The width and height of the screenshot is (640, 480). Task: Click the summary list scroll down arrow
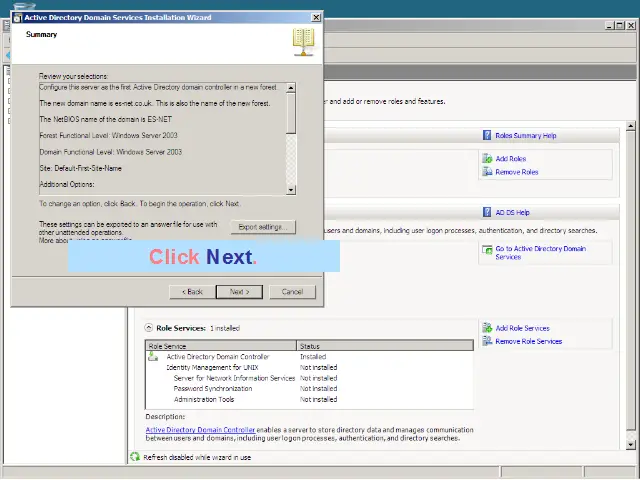pyautogui.click(x=291, y=190)
